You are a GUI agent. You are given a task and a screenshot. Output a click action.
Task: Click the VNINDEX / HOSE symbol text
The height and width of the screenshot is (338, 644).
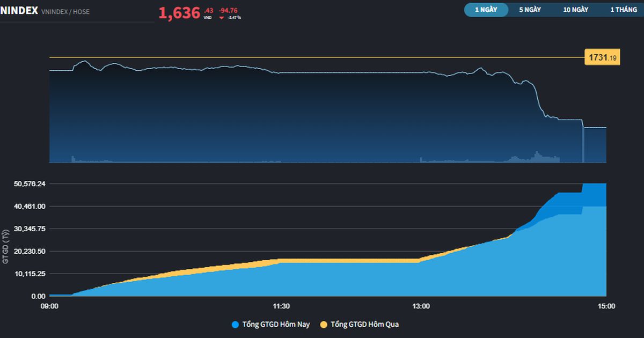(65, 11)
